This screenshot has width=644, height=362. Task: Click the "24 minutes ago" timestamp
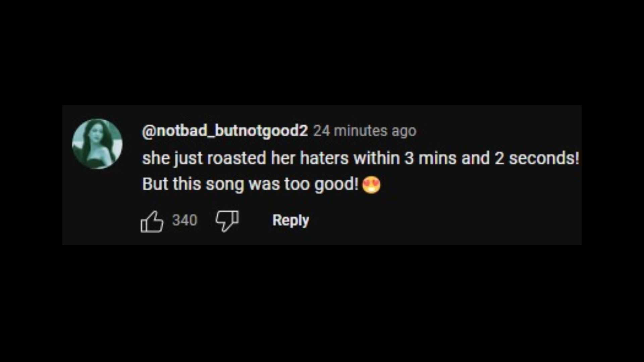365,131
